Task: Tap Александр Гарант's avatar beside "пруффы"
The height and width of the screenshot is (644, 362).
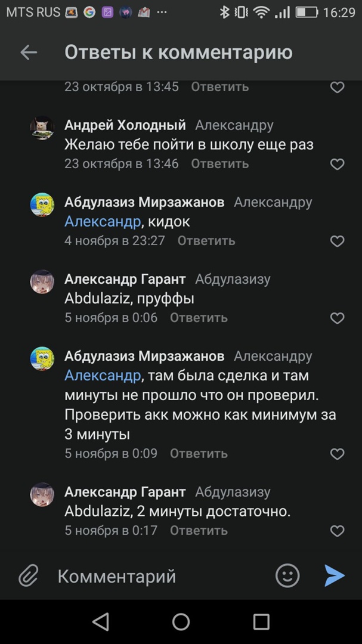Action: click(42, 281)
